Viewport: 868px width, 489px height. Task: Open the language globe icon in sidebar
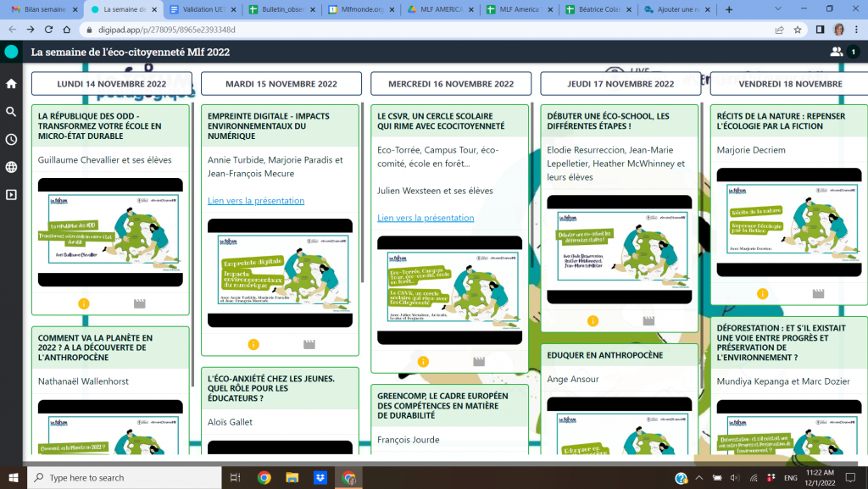coord(11,167)
